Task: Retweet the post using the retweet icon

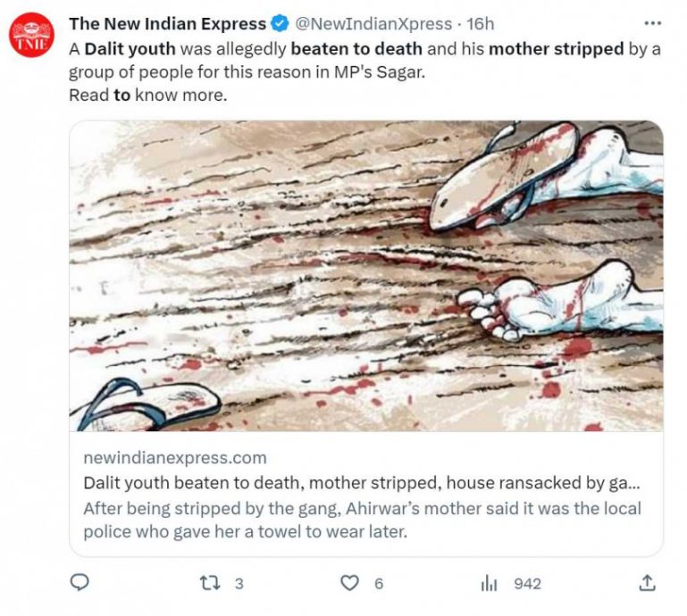Action: (207, 583)
